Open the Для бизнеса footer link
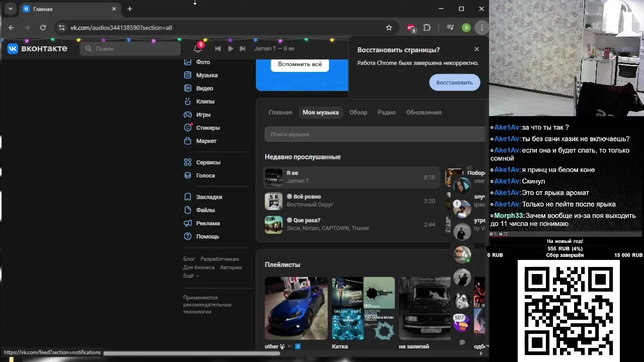644x362 pixels. pos(199,267)
